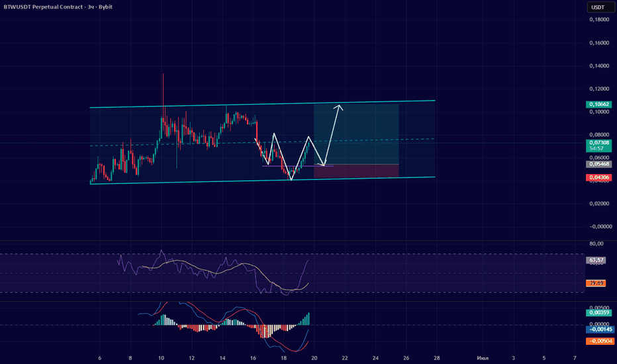Click date 20 on the time axis
The height and width of the screenshot is (364, 617).
click(314, 358)
